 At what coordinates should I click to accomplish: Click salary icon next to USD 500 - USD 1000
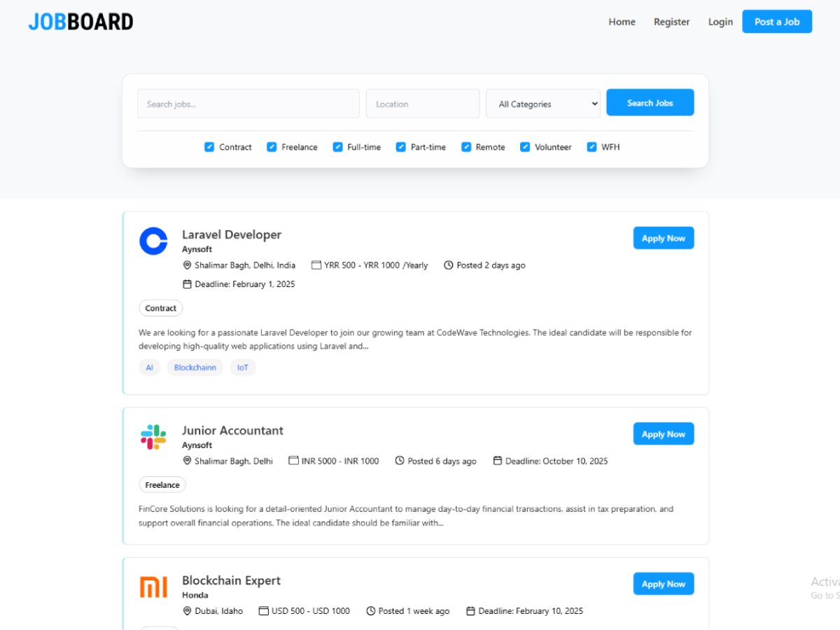pyautogui.click(x=264, y=611)
